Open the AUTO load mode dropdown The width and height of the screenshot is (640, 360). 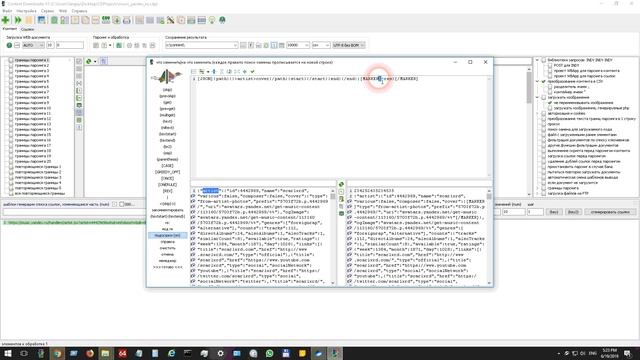[33, 45]
